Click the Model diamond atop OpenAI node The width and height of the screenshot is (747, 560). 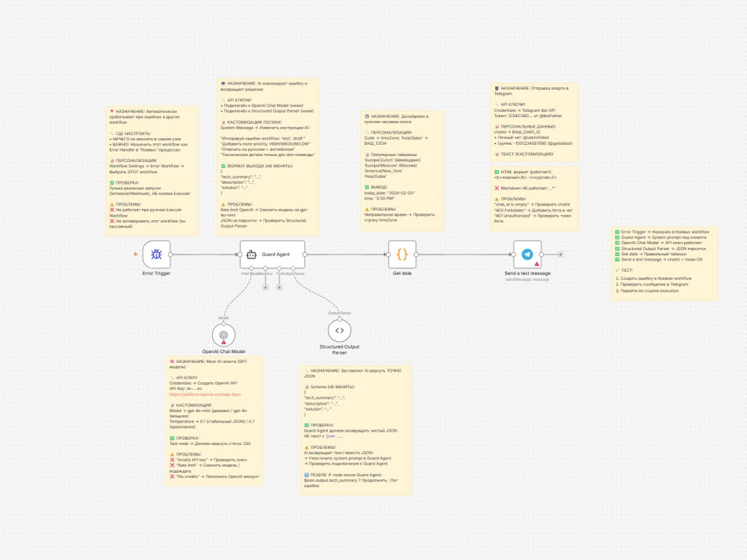pos(223,323)
